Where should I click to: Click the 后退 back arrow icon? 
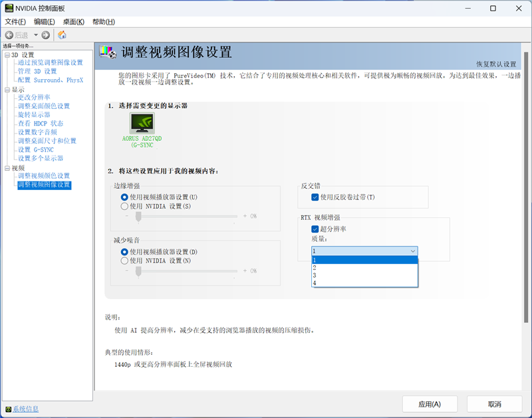(x=9, y=35)
